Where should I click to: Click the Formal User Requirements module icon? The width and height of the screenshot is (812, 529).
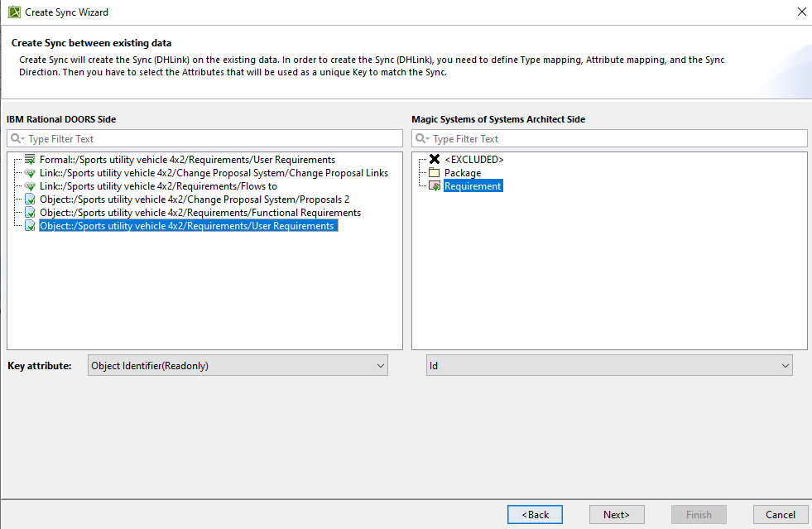(x=30, y=160)
